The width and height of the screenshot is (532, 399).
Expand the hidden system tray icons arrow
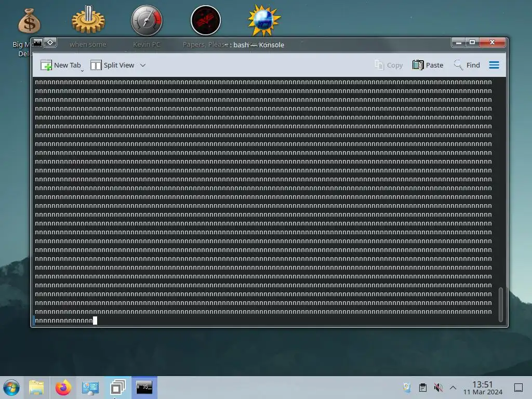pyautogui.click(x=453, y=388)
